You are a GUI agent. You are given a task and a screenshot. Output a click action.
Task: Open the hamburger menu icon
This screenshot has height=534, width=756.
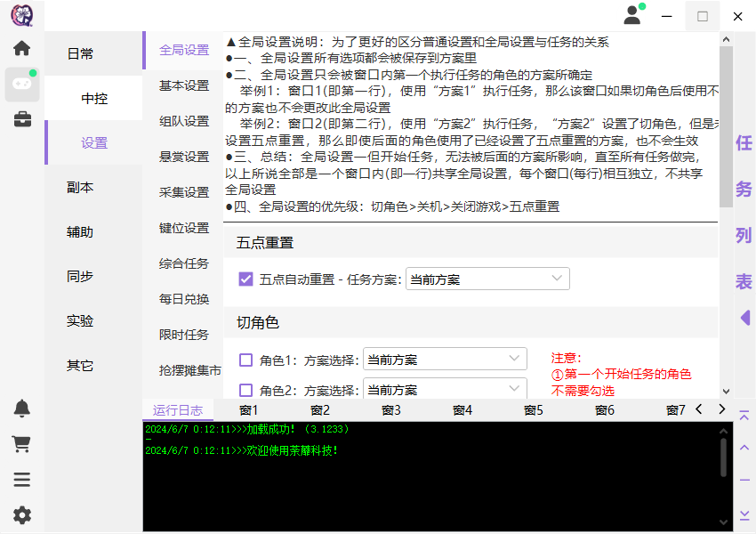coord(21,480)
